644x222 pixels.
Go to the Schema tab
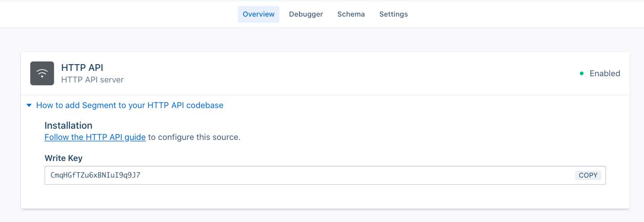tap(351, 14)
